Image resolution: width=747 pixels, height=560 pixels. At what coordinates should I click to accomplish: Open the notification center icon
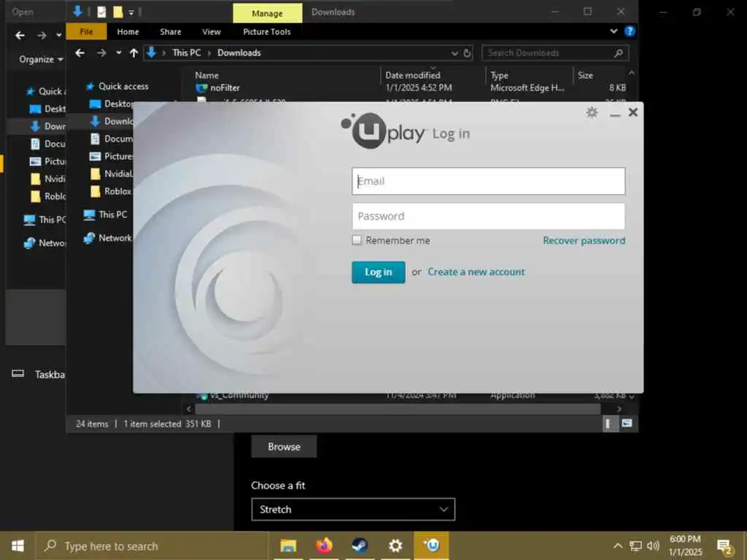724,547
